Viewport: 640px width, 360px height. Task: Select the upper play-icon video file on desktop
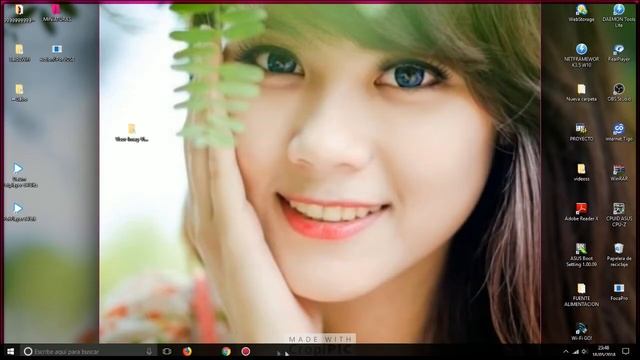pos(19,176)
